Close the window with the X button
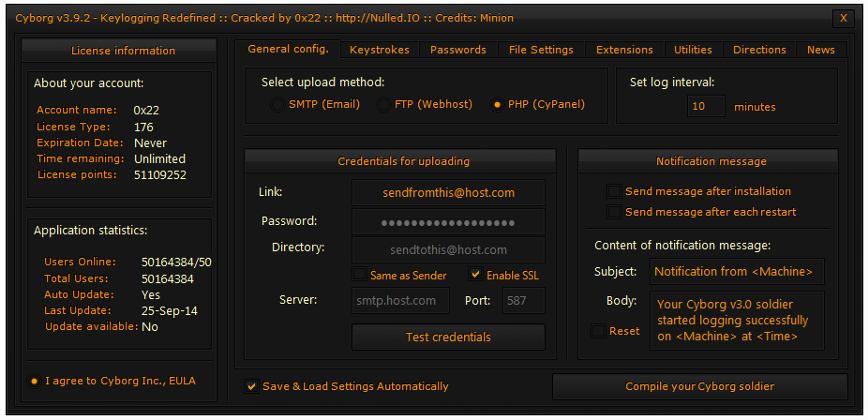The height and width of the screenshot is (420, 868). click(843, 18)
